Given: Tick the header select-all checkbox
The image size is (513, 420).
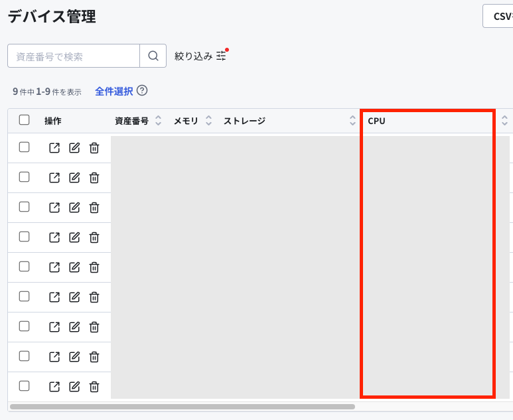Looking at the screenshot, I should pos(24,119).
